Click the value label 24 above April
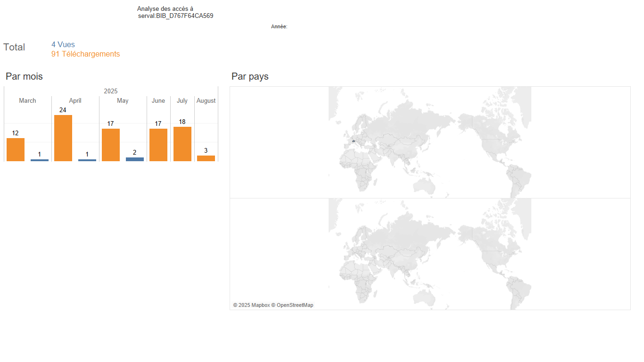Screen dimensions: 644x362 tap(63, 110)
